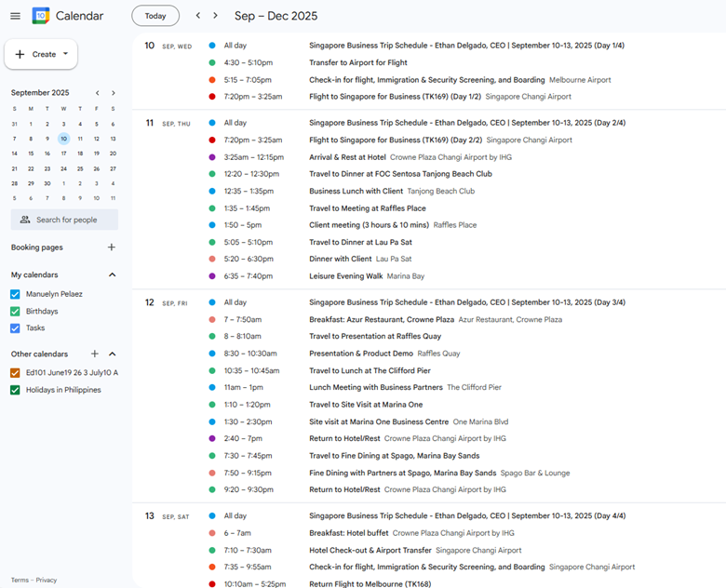Open the Privacy link

47,580
